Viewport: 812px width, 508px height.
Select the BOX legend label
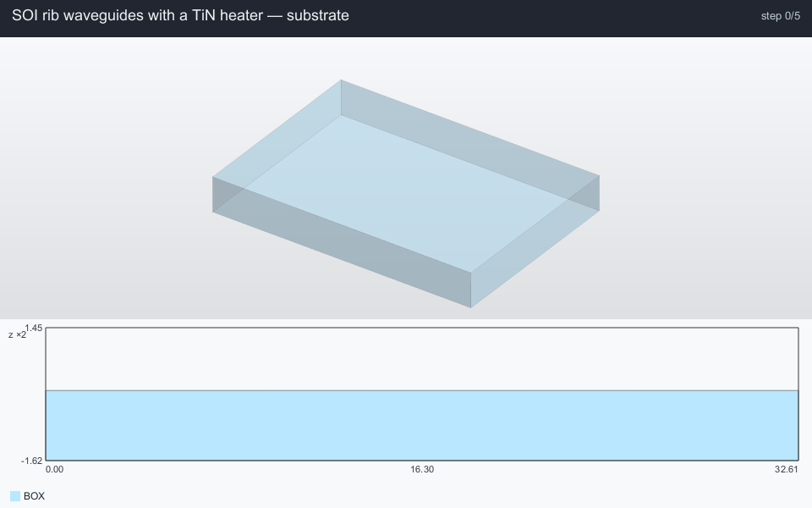point(34,496)
